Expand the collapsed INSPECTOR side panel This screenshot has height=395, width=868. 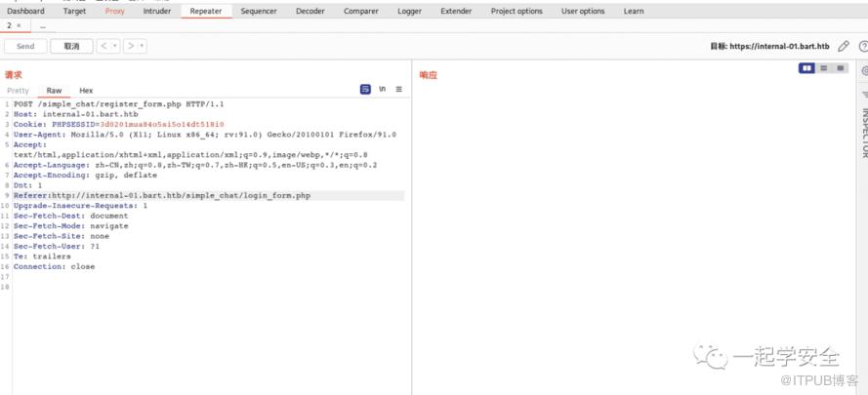864,127
